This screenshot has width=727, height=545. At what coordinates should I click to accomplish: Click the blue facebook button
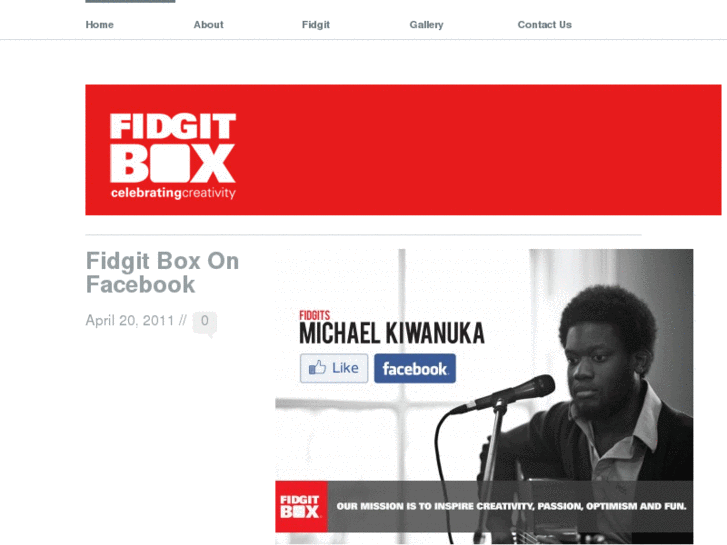415,368
